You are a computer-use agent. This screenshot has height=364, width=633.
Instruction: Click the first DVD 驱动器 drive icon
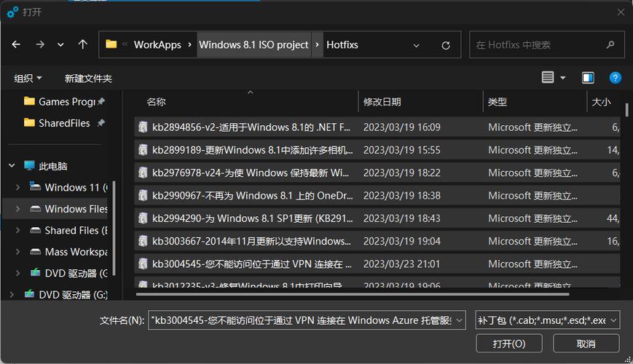pyautogui.click(x=35, y=273)
